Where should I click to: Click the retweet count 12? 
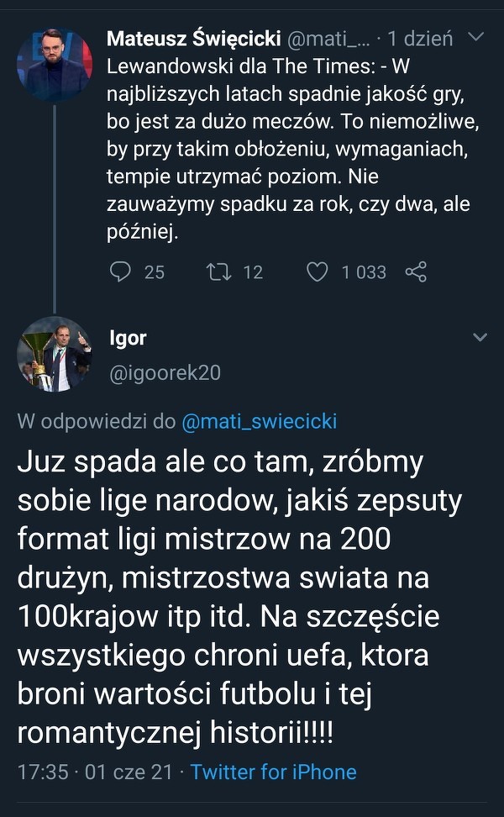[252, 271]
